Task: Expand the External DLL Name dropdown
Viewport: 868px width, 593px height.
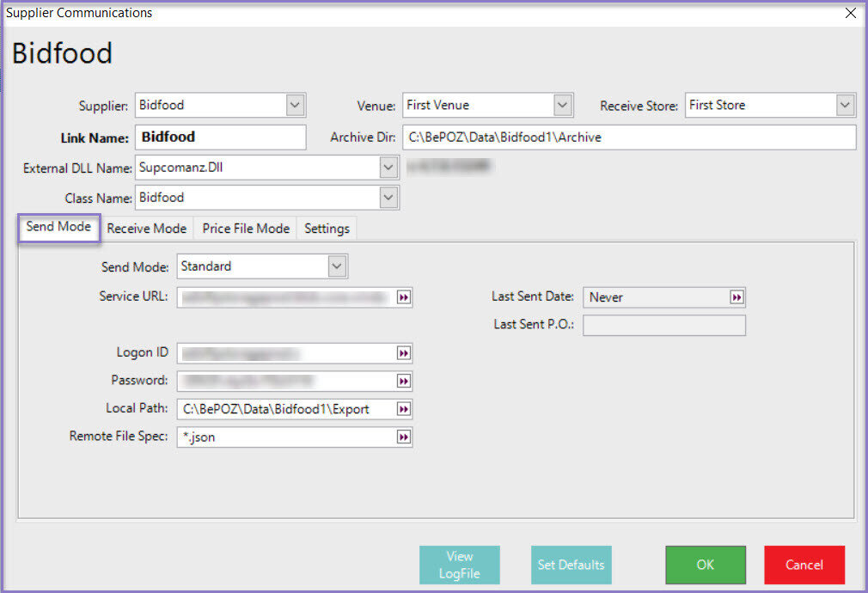Action: click(x=388, y=168)
